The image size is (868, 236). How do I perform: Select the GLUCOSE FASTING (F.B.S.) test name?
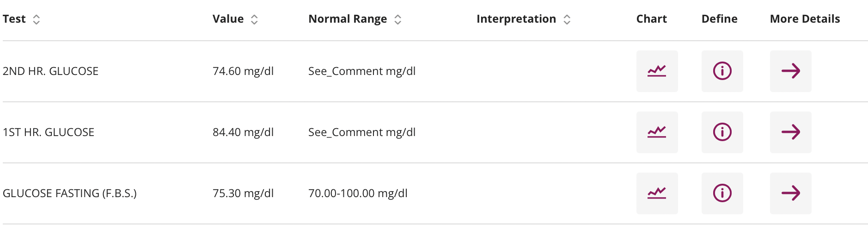click(x=70, y=193)
